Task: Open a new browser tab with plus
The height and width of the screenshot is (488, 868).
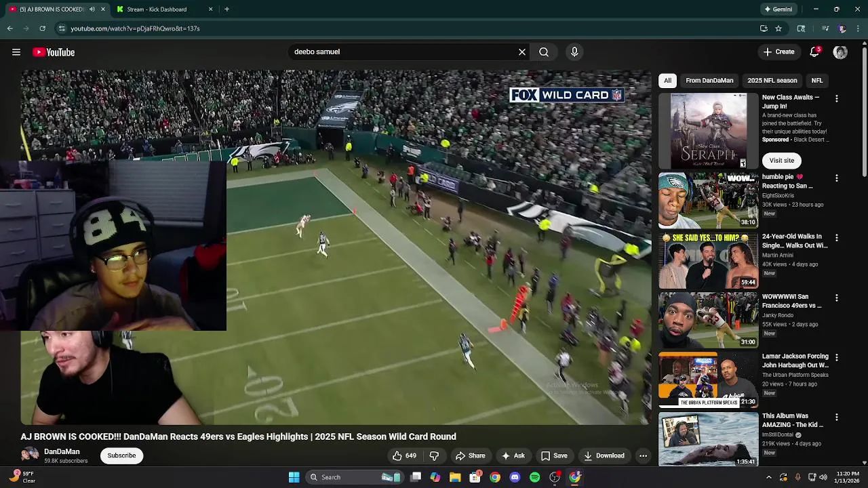Action: (x=226, y=9)
